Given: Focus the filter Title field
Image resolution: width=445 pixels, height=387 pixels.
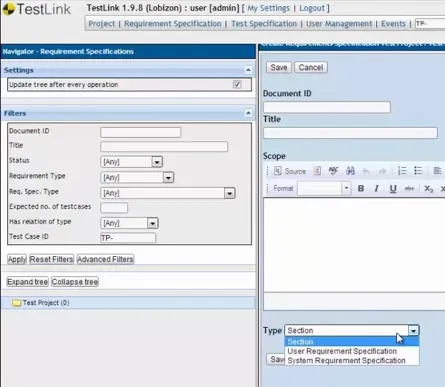Looking at the screenshot, I should (164, 147).
